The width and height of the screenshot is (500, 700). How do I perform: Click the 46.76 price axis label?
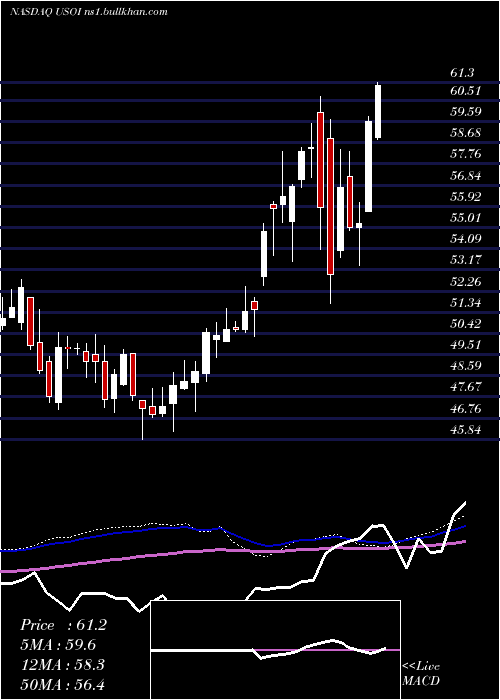coord(466,409)
